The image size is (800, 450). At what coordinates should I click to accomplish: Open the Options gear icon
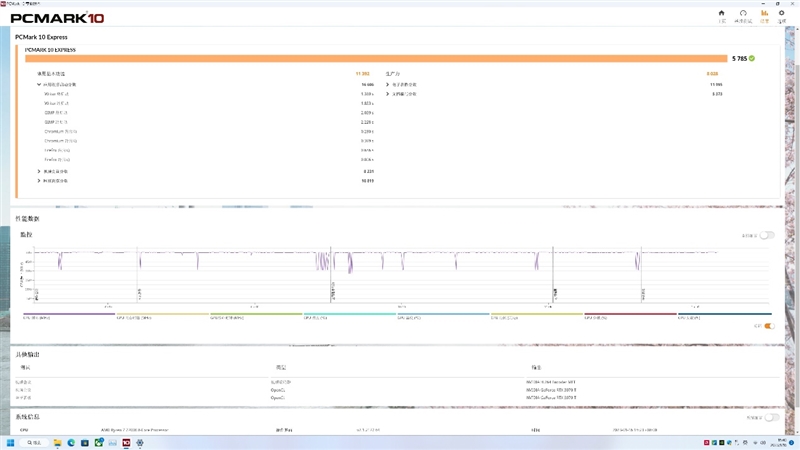point(782,13)
